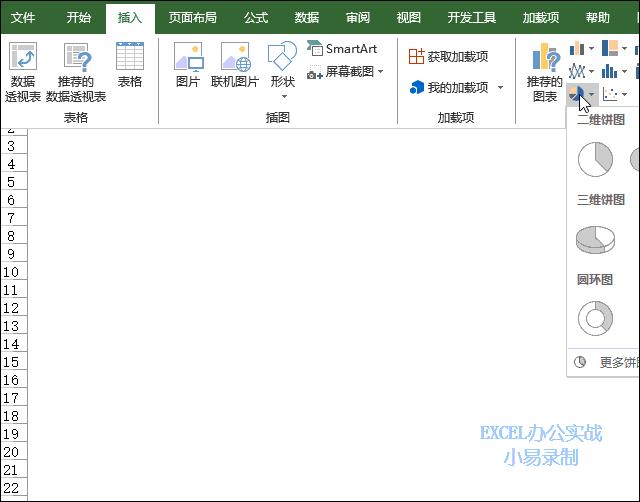Choose the 2-D pie chart option

coord(595,159)
